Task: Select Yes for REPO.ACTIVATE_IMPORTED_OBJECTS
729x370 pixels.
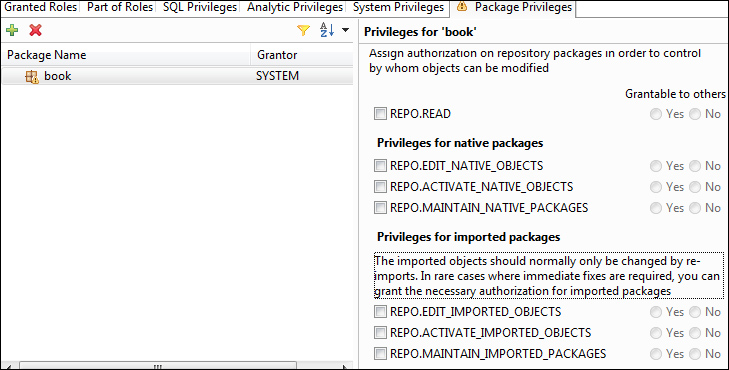Action: (656, 333)
